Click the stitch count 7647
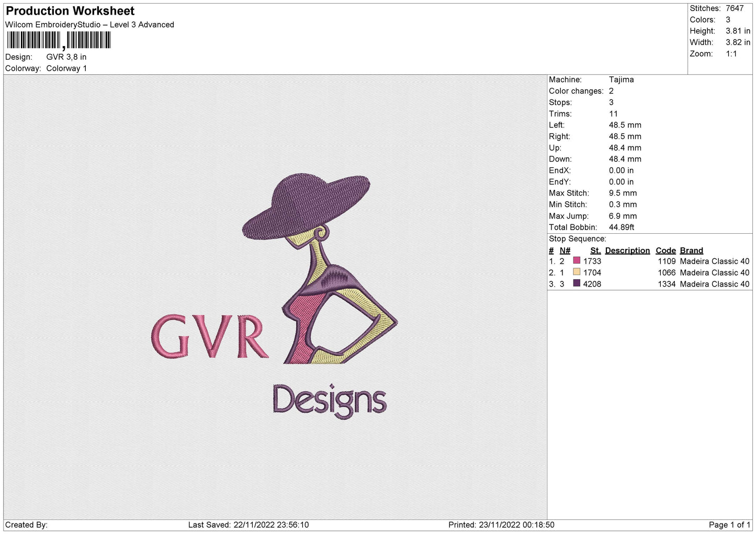 (735, 8)
